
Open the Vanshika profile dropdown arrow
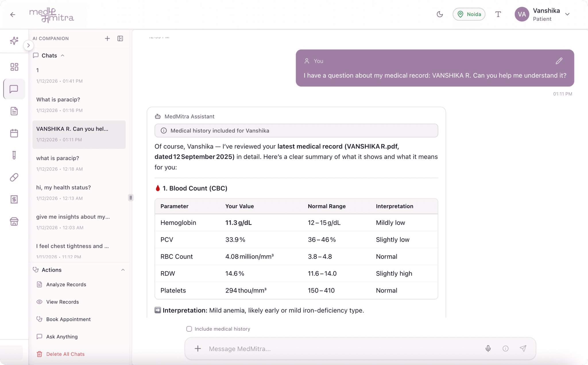click(x=567, y=14)
